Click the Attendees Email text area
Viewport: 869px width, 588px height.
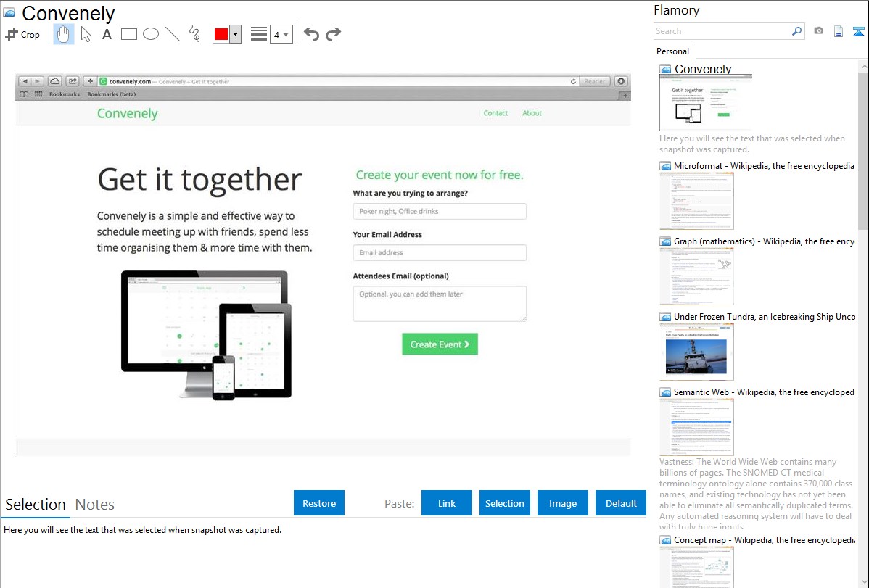coord(440,304)
